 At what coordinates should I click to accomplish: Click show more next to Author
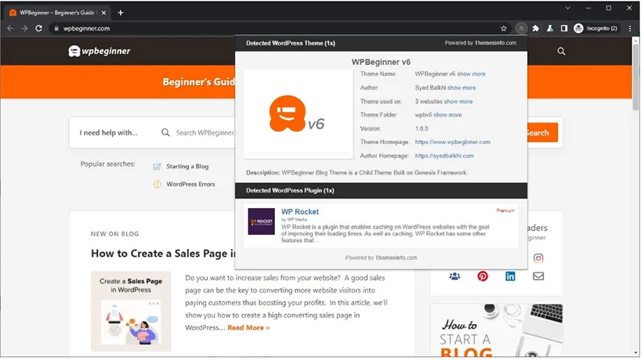click(461, 88)
